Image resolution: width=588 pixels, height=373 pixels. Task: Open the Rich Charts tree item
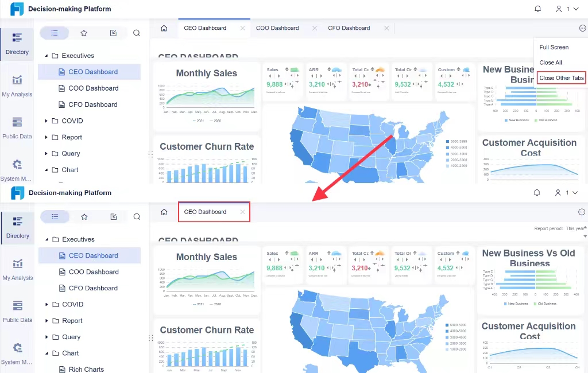coord(86,369)
